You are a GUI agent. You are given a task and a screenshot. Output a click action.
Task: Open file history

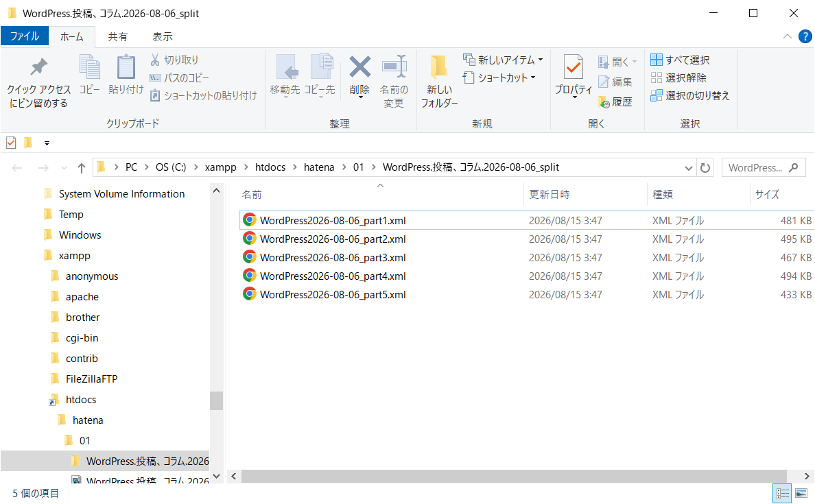615,102
